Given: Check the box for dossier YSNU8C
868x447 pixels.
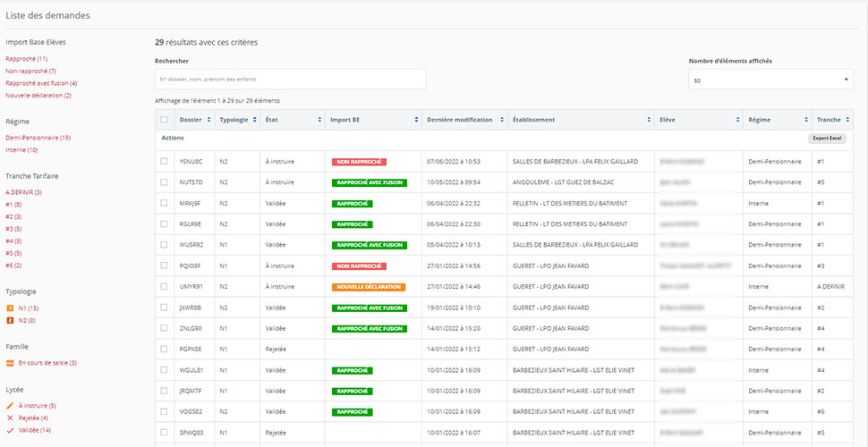Looking at the screenshot, I should 164,162.
